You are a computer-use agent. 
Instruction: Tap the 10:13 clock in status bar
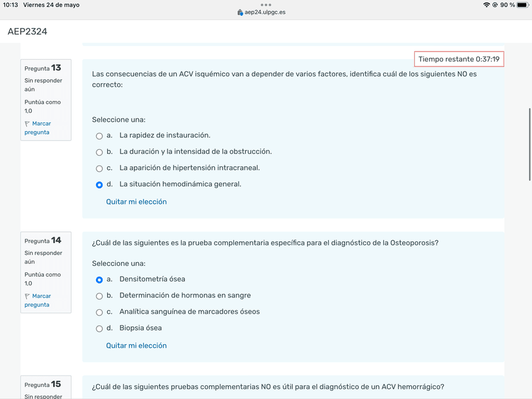pos(11,5)
